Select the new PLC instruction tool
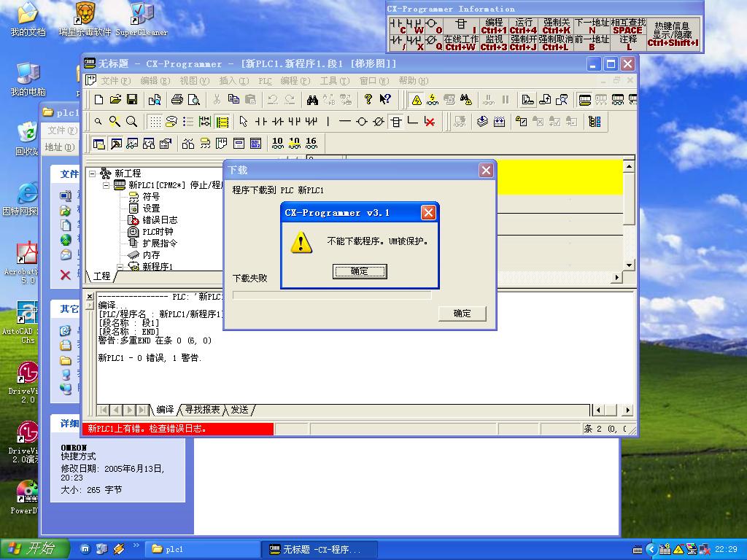This screenshot has width=747, height=560. (396, 122)
